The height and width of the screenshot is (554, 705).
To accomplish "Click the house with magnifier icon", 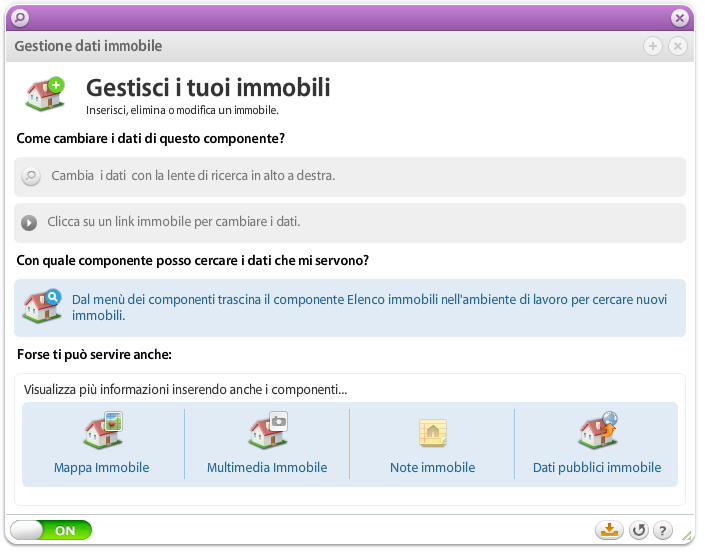I will click(x=43, y=305).
